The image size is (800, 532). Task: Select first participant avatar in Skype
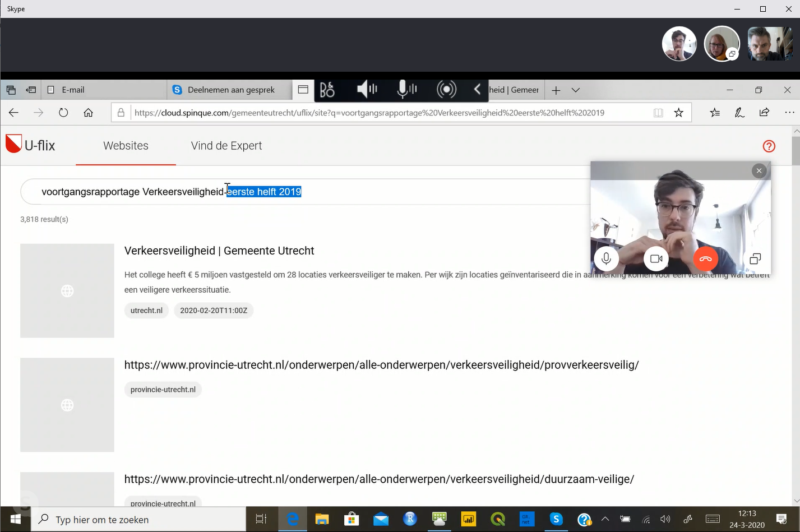pos(679,44)
